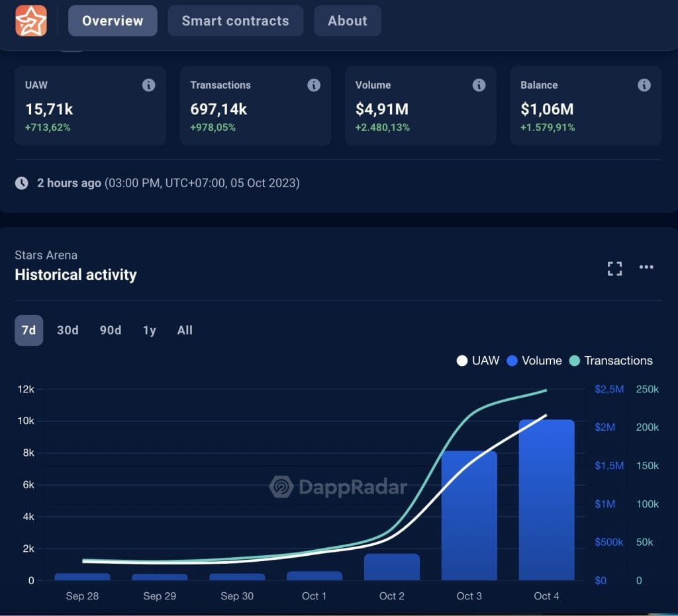Open the UAW info tooltip icon
The height and width of the screenshot is (616, 678).
tap(148, 85)
